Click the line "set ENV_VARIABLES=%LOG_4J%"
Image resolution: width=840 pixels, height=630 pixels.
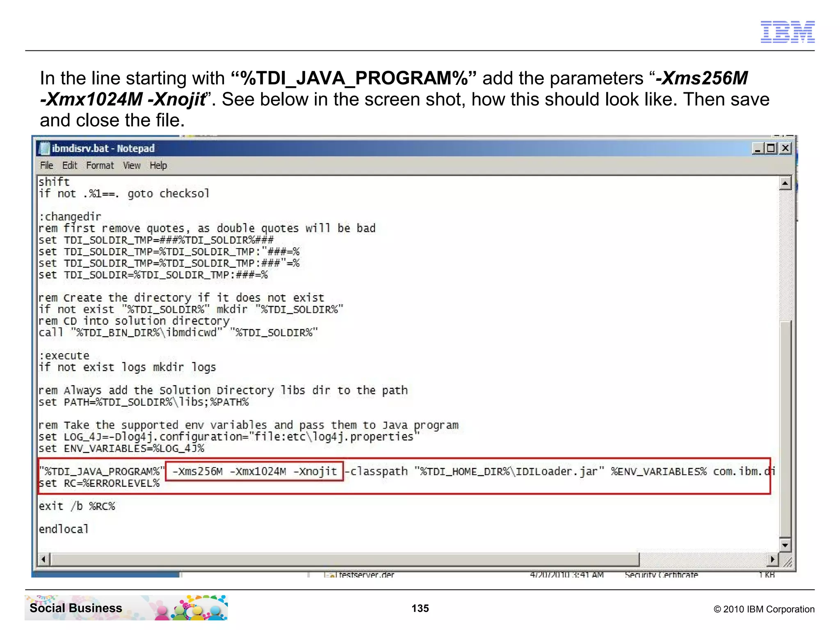point(121,448)
